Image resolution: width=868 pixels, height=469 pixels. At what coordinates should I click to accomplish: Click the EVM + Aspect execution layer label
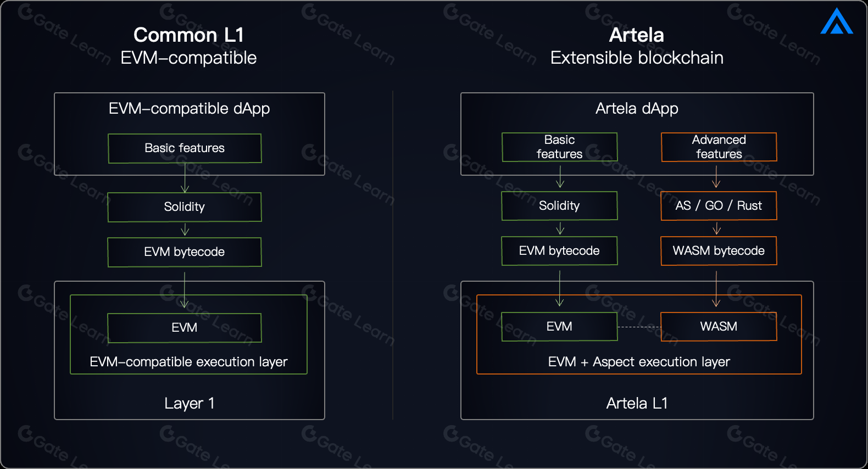pyautogui.click(x=639, y=362)
